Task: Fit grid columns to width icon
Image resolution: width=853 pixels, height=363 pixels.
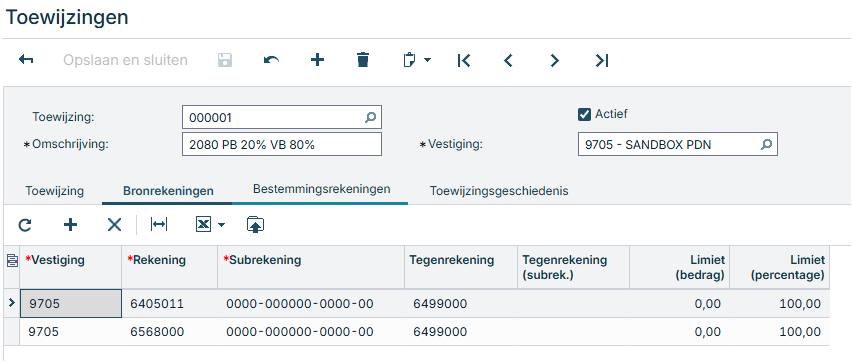Action: tap(159, 225)
